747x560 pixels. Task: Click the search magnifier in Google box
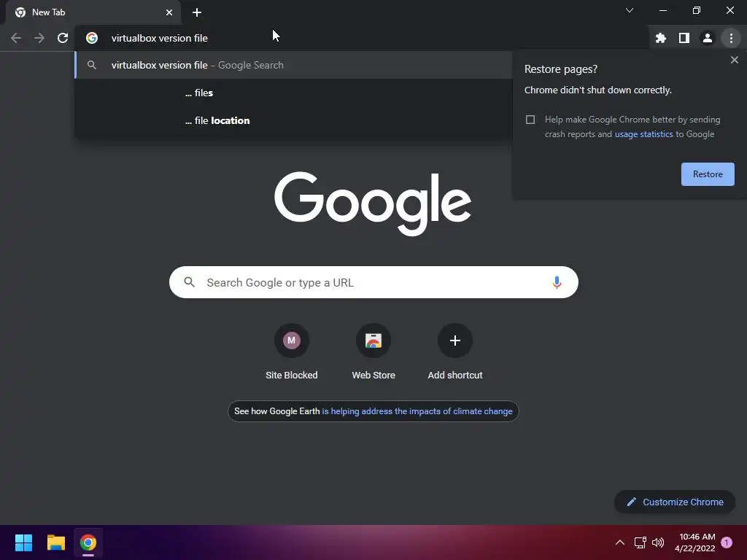coord(189,282)
